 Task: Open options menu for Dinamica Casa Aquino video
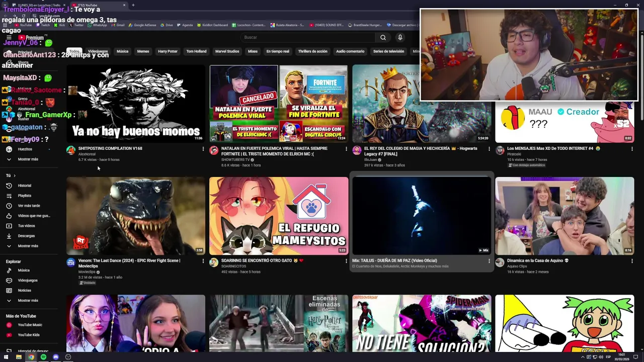[x=632, y=261]
